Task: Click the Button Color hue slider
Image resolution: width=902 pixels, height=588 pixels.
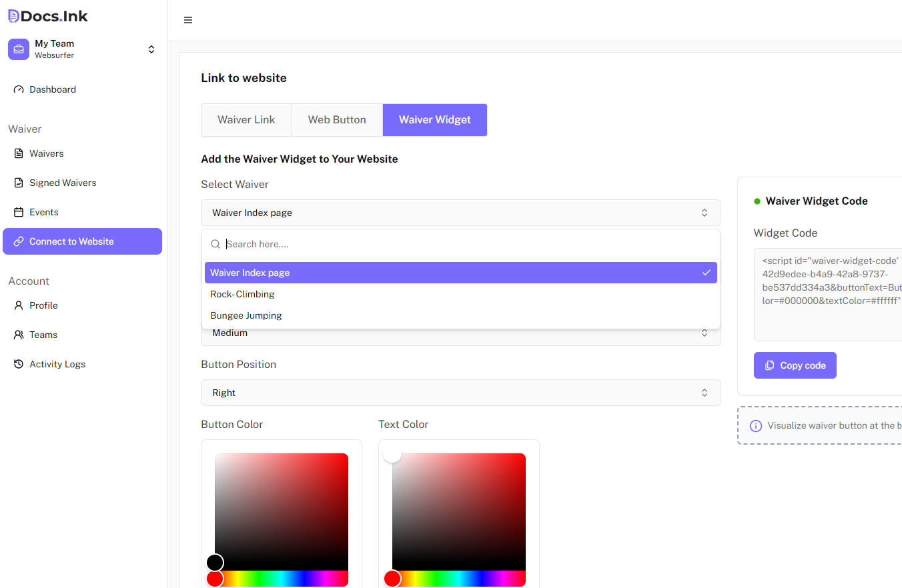Action: click(282, 578)
